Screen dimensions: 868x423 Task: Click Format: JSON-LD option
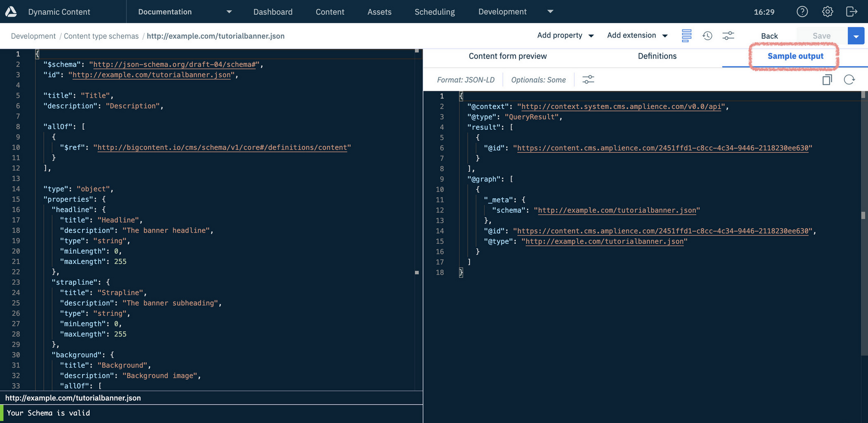(x=465, y=79)
